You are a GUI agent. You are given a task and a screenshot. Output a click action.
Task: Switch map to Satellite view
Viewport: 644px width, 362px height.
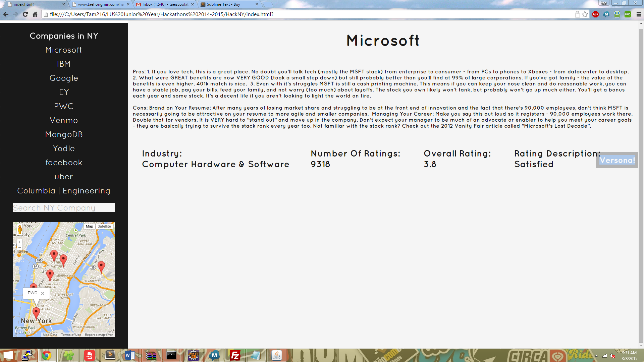click(104, 226)
